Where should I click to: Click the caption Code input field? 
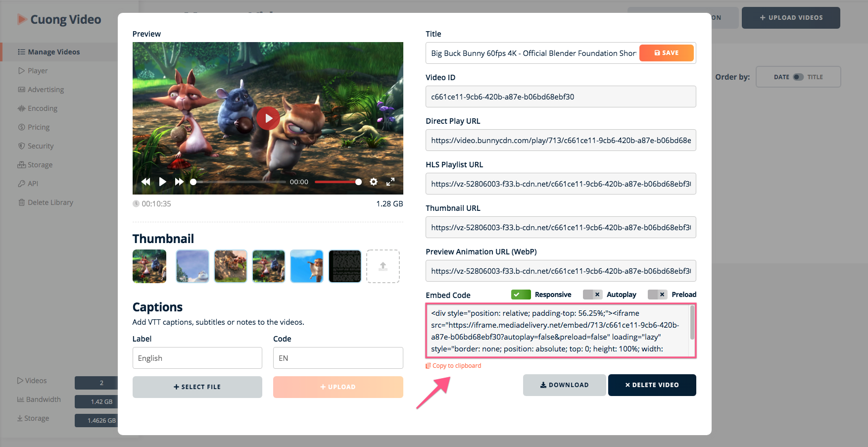click(338, 358)
